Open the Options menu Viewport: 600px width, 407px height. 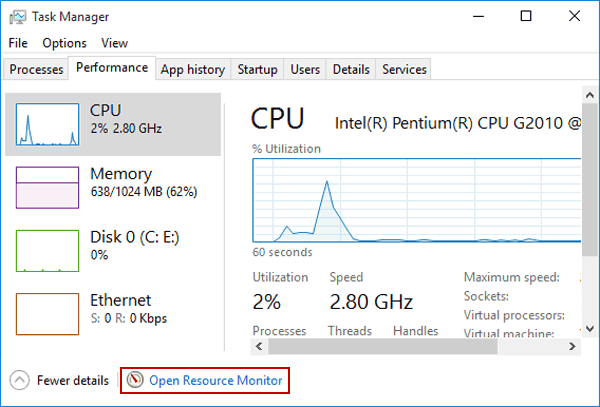click(64, 43)
